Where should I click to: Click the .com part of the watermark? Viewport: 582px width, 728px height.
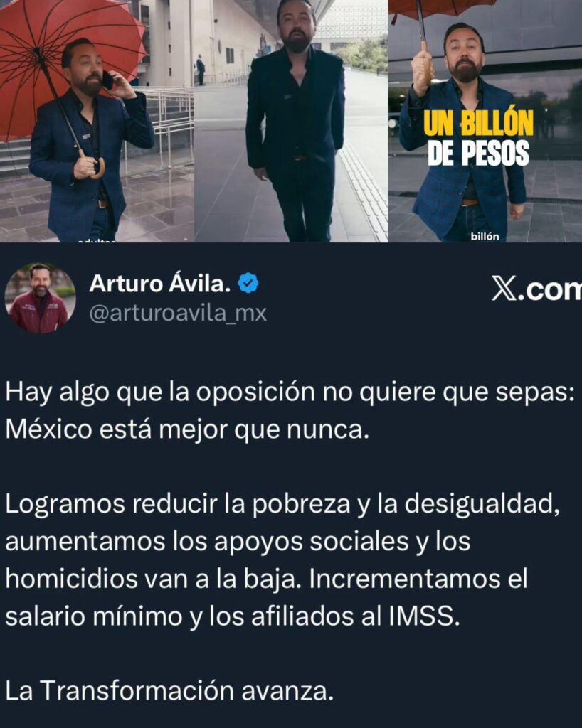coord(549,290)
